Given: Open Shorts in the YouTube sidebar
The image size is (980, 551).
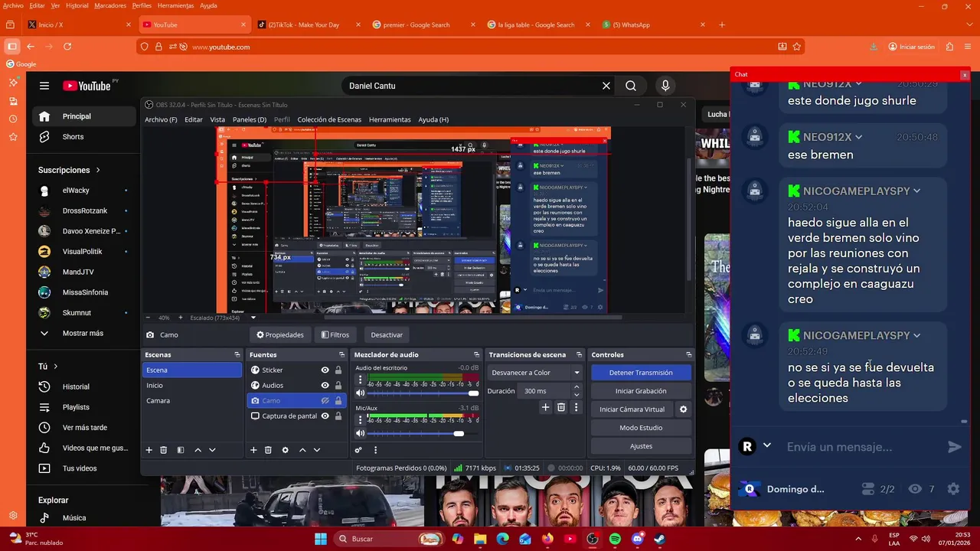Looking at the screenshot, I should click(x=84, y=137).
